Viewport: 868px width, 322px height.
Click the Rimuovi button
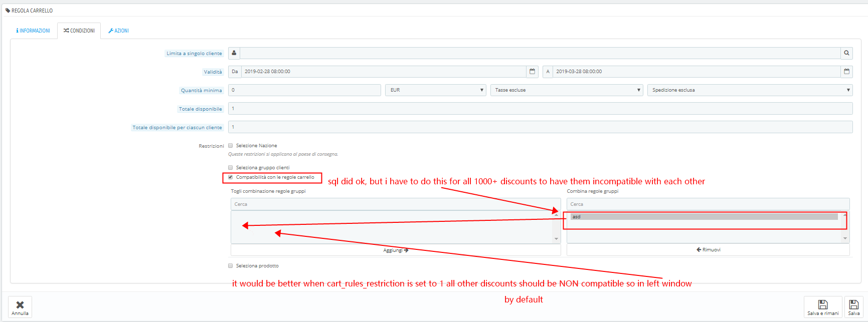tap(708, 249)
